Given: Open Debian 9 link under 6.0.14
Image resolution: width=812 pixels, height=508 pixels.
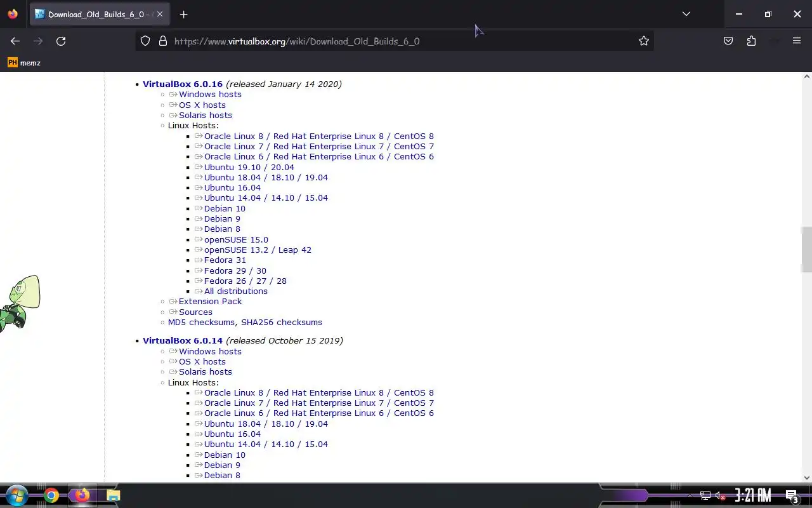Looking at the screenshot, I should coord(222,465).
